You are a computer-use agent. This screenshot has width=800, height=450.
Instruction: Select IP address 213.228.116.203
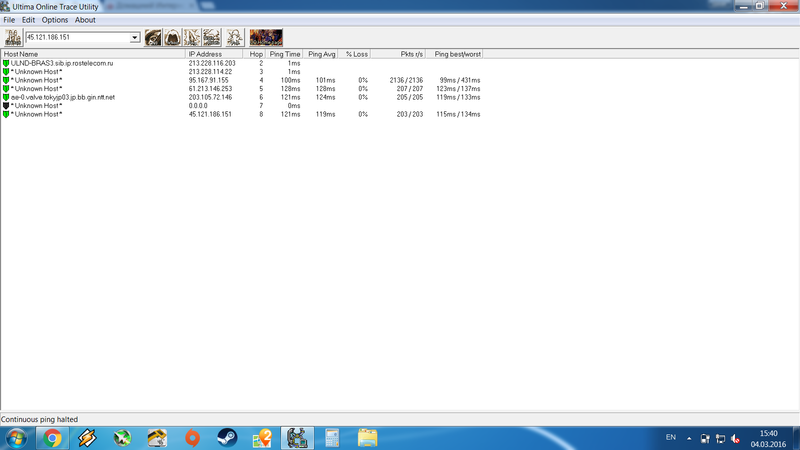pos(212,63)
